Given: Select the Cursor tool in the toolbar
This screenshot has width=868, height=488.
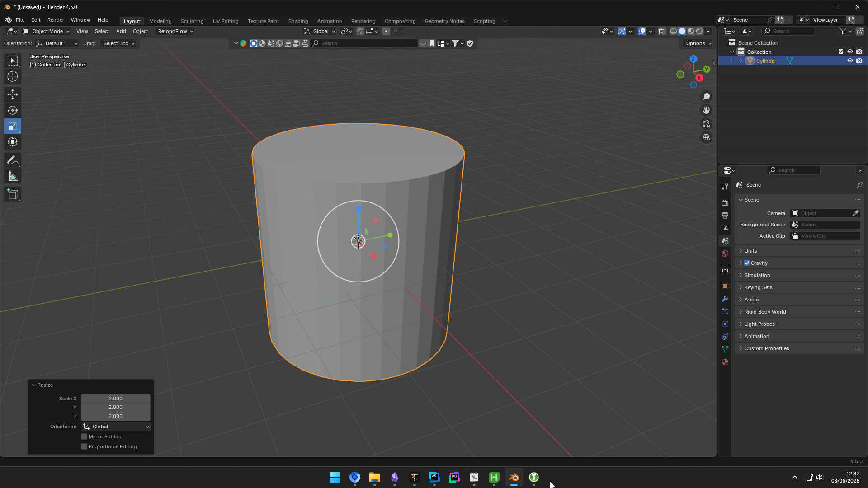Looking at the screenshot, I should pyautogui.click(x=13, y=76).
